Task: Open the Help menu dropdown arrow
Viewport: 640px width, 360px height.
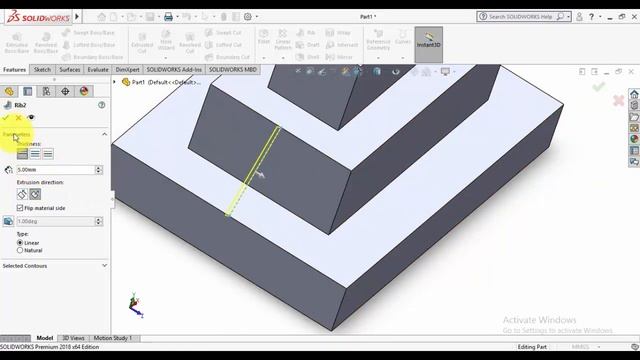Action: (600, 17)
